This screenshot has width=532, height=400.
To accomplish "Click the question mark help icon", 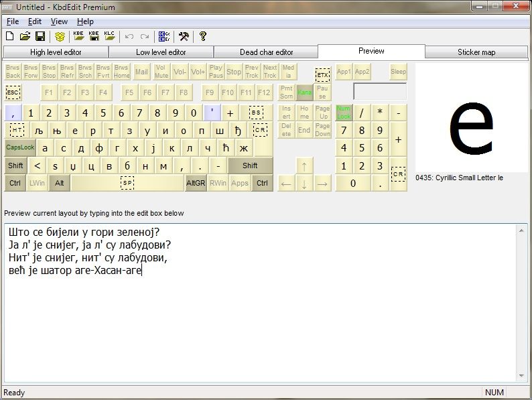I will (203, 36).
